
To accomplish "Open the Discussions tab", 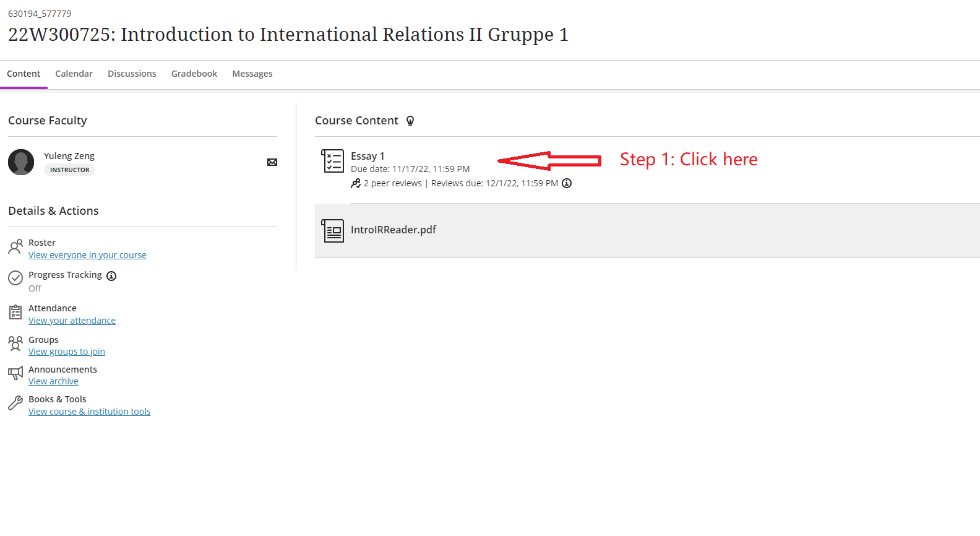I will (x=132, y=74).
